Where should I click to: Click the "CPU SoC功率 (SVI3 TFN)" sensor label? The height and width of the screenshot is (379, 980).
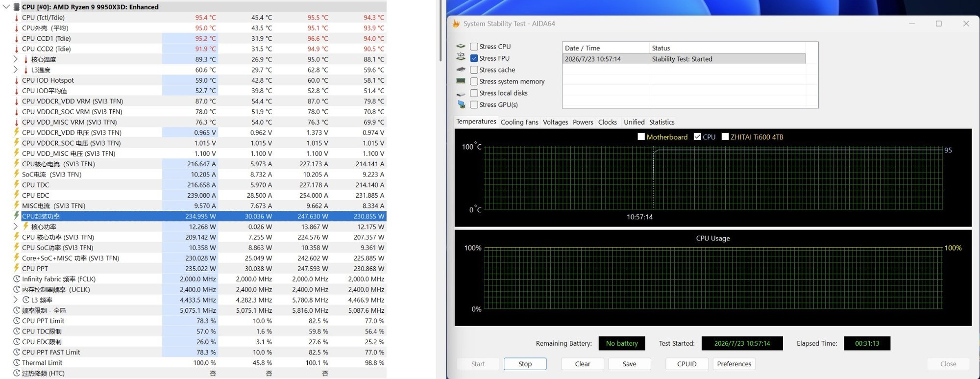tap(57, 248)
